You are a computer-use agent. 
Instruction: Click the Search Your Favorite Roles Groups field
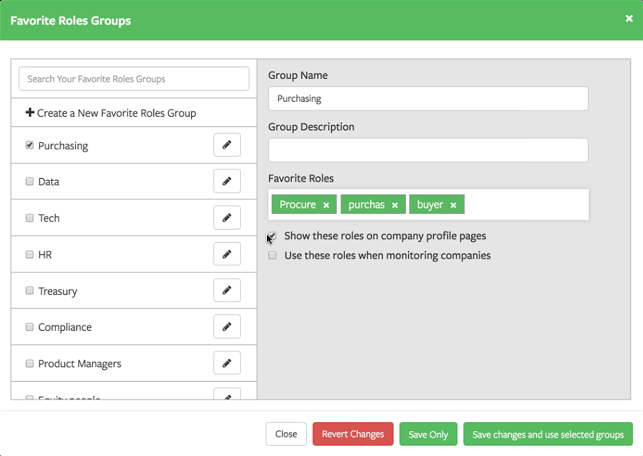133,79
